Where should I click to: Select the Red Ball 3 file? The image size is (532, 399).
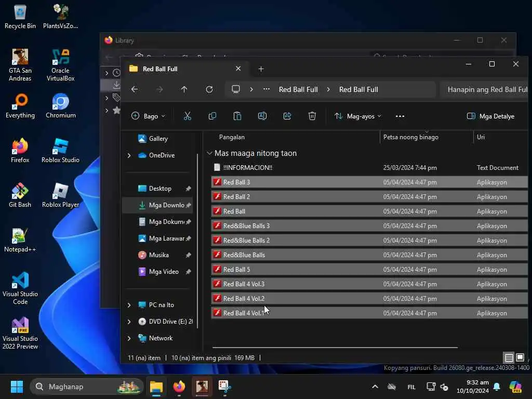pyautogui.click(x=369, y=182)
